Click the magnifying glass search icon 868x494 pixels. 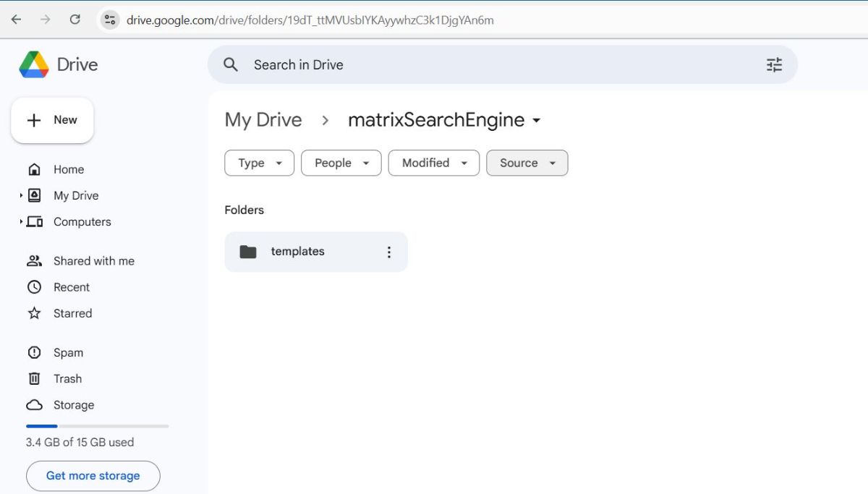click(231, 65)
